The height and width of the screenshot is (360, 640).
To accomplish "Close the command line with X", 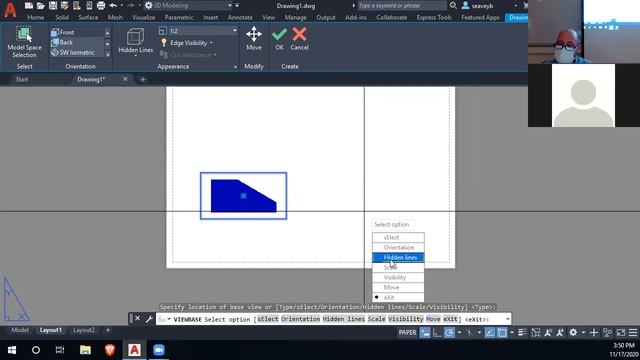I will 138,318.
